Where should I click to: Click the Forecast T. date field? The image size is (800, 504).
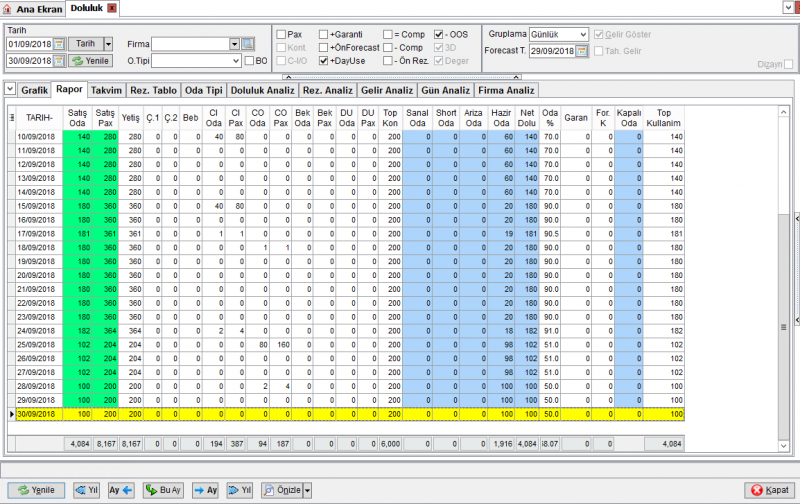553,51
